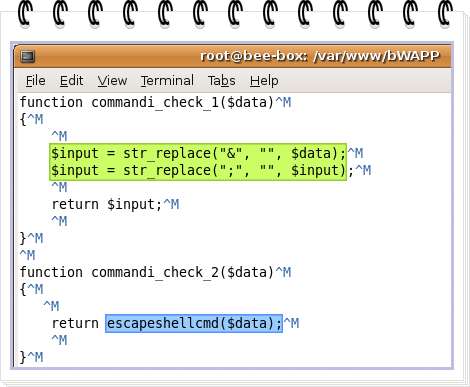Click the terminal icon in the title bar
470x387 pixels.
click(x=28, y=56)
